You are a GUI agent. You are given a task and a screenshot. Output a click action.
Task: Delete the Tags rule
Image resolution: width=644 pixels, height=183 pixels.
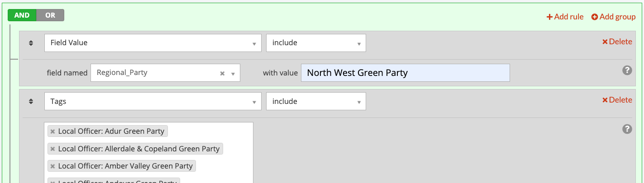point(617,100)
